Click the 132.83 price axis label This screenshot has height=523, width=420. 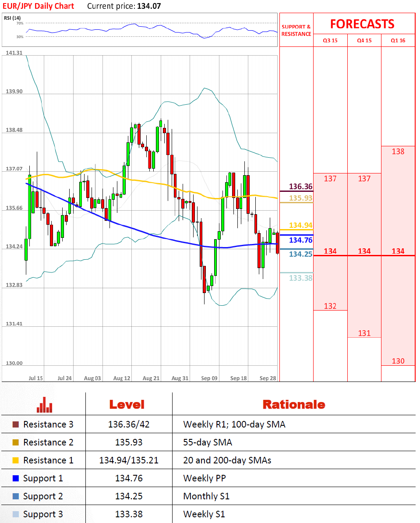pyautogui.click(x=14, y=285)
